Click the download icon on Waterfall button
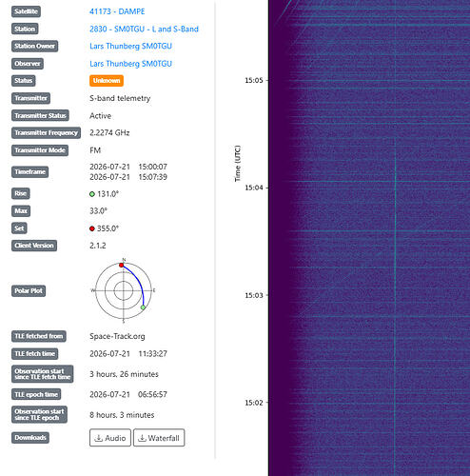 [x=142, y=438]
